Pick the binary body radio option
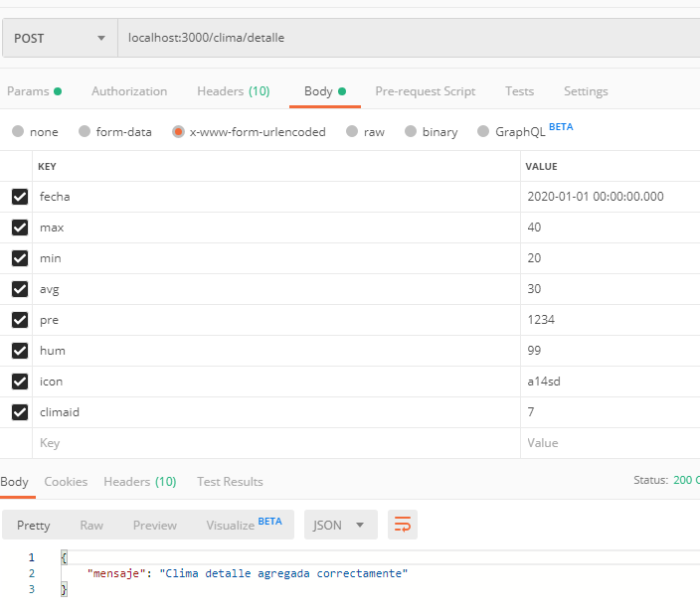700x614 pixels. coord(409,131)
